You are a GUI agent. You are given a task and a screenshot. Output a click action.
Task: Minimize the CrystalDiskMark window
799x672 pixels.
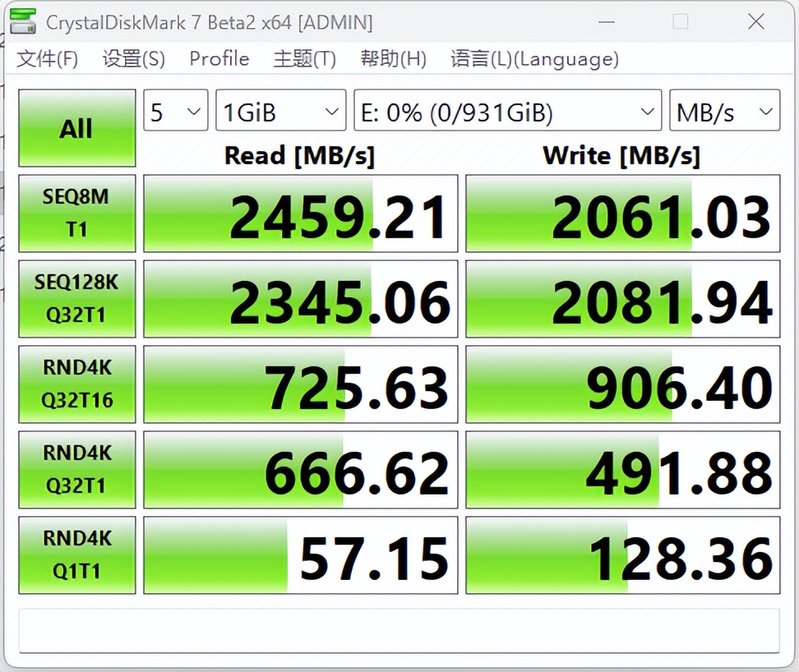click(607, 22)
